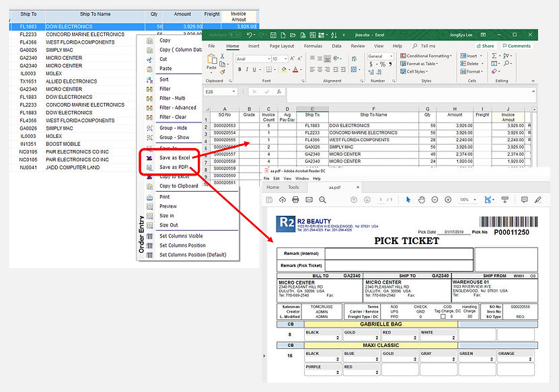Click the Print icon in Acrobat toolbar

coord(295,200)
